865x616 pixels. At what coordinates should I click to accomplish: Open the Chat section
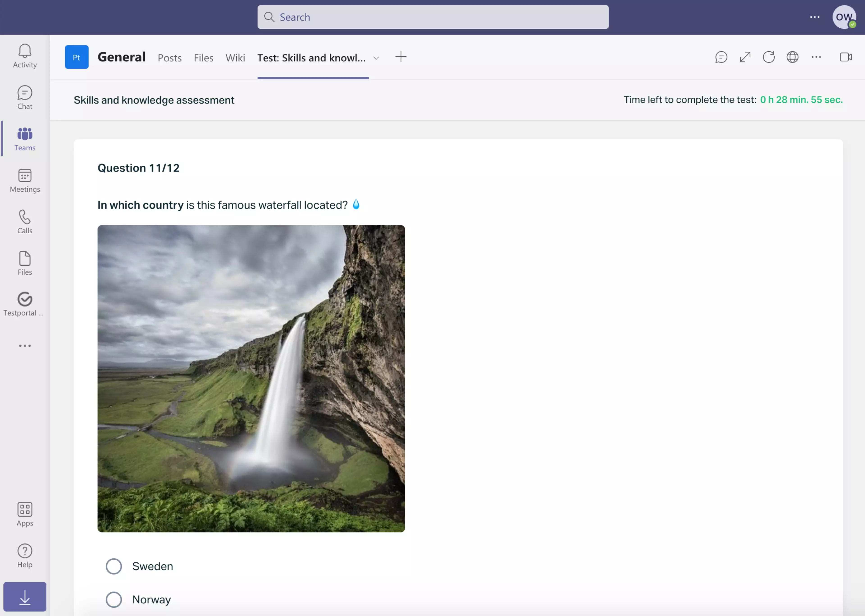pos(25,97)
